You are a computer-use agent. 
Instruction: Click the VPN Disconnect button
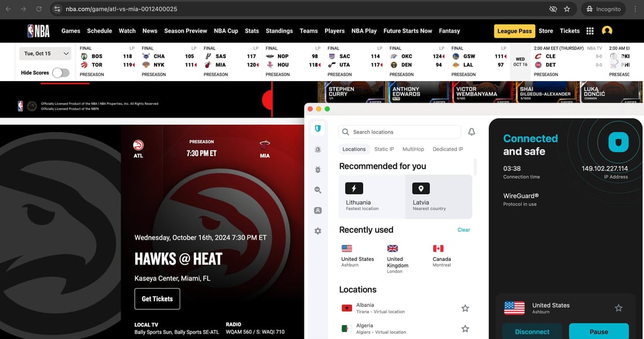click(532, 331)
